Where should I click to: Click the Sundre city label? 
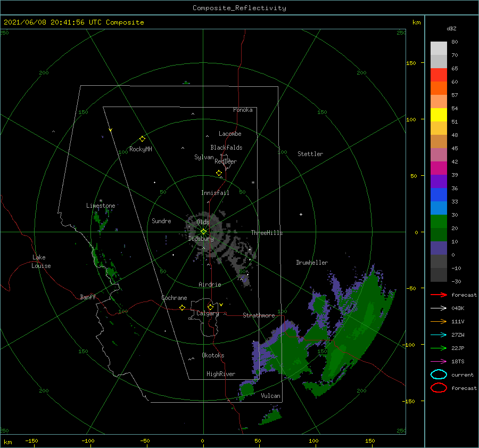click(x=161, y=221)
